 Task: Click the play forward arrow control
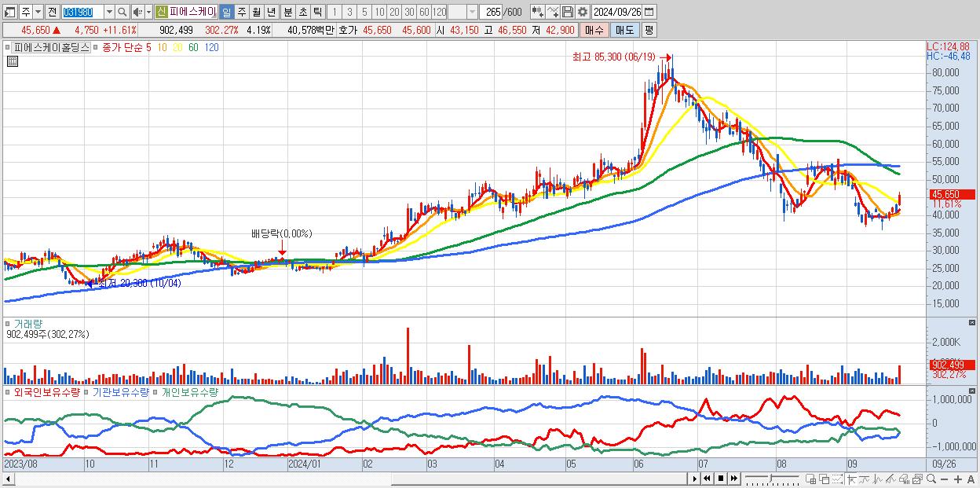point(695,479)
